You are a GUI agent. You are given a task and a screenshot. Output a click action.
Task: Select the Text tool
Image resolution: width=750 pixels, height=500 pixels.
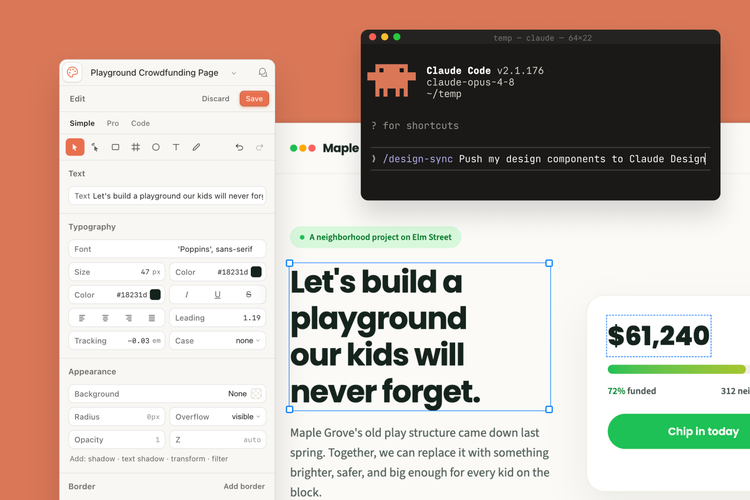176,147
